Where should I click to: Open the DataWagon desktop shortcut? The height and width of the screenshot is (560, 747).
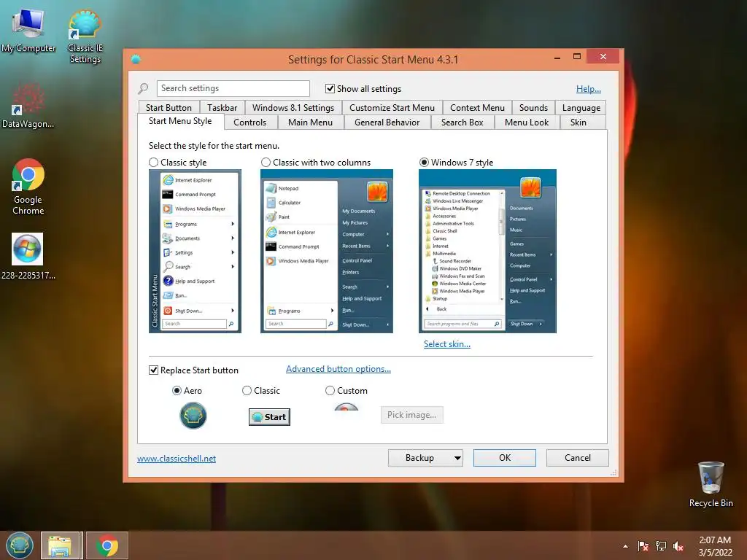[28, 106]
